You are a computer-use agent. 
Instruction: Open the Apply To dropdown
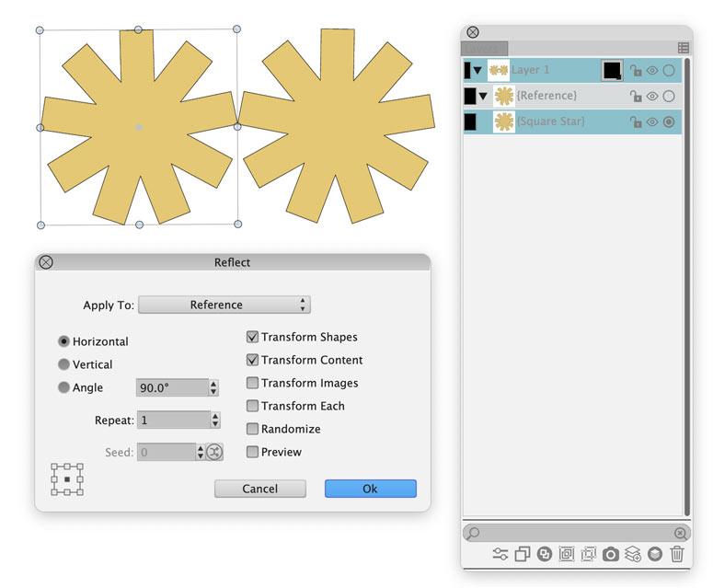tap(224, 305)
